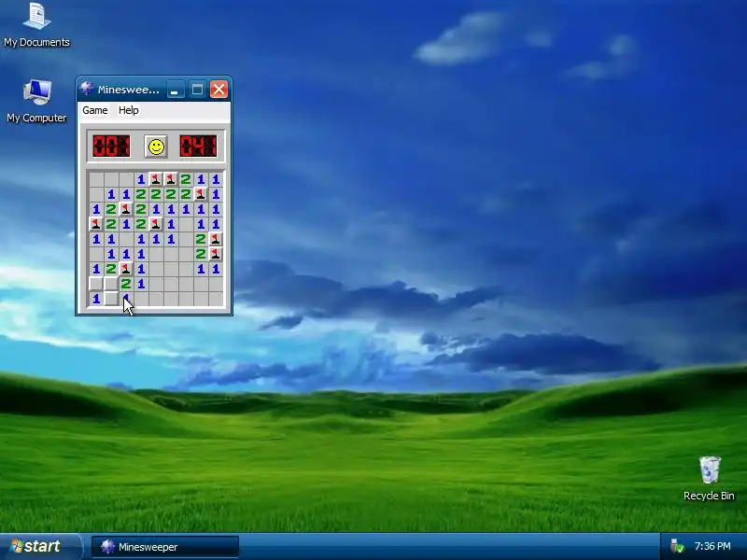Screen dimensions: 747x560
Task: Click the disabled maximize button of Minesweeper
Action: point(197,89)
